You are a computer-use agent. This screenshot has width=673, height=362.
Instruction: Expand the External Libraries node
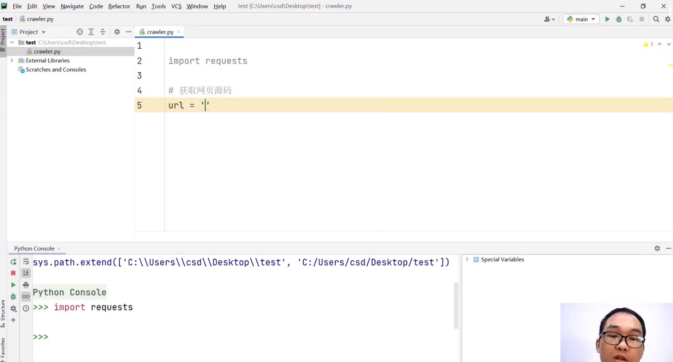pos(12,61)
